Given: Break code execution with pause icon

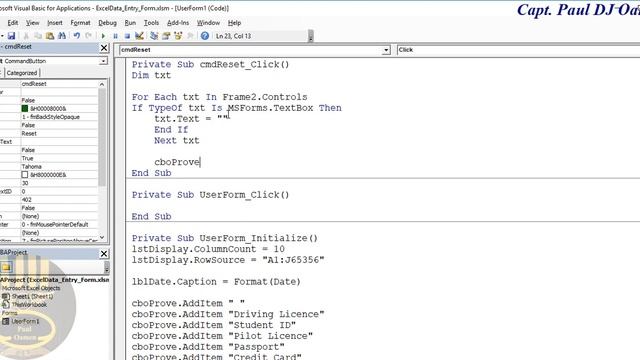Looking at the screenshot, I should [x=115, y=36].
